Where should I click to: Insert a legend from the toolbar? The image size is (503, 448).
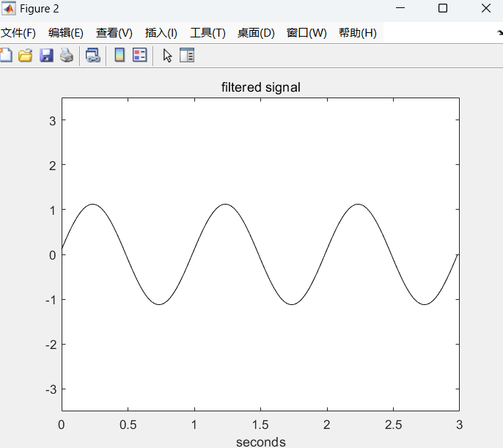click(140, 55)
